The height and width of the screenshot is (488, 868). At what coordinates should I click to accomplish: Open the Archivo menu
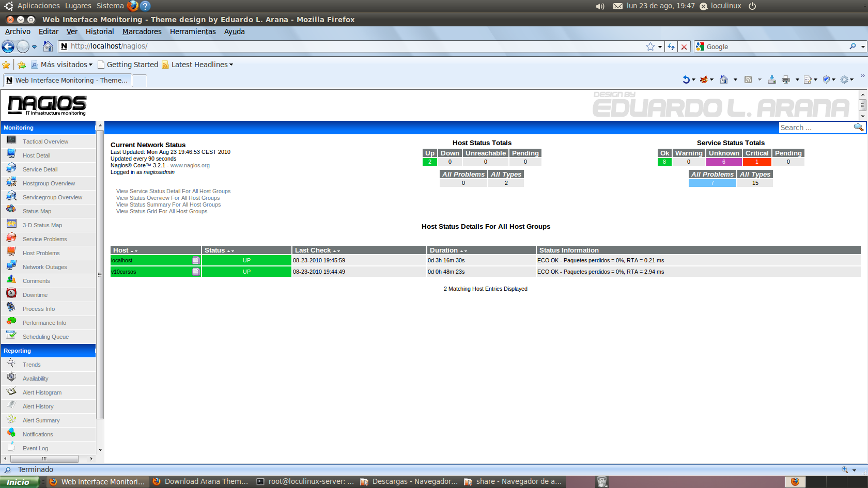tap(18, 32)
